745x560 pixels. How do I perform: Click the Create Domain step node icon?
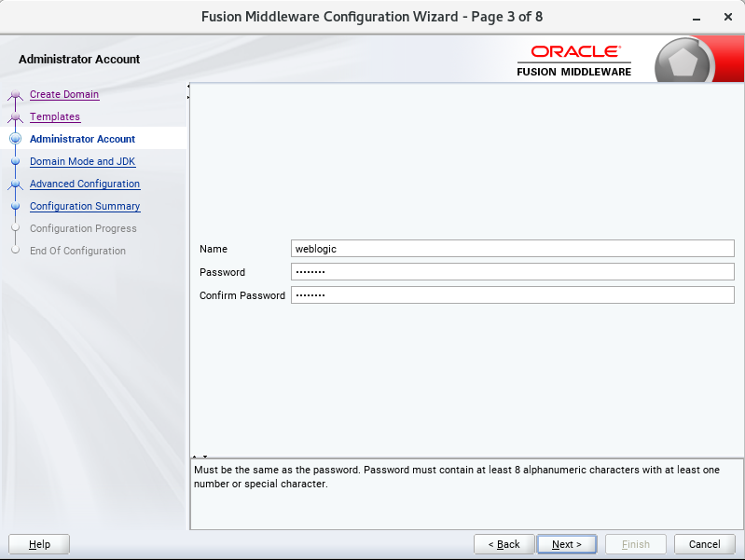tap(15, 95)
